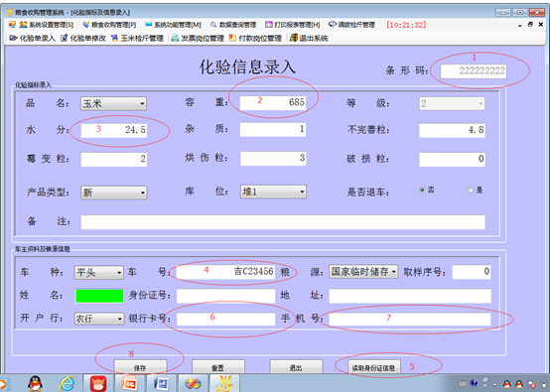The image size is (550, 392).
Task: Click the 条形码 field showing 222222222
Action: point(474,71)
